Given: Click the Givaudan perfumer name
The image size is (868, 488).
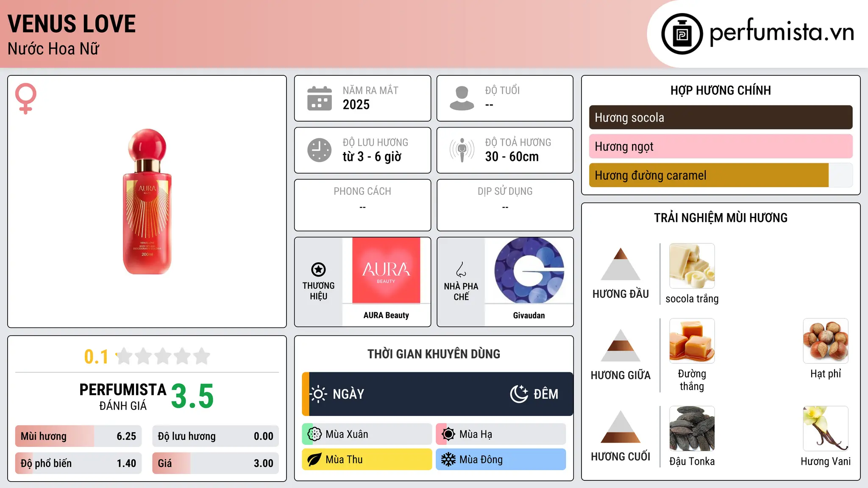Looking at the screenshot, I should (529, 315).
